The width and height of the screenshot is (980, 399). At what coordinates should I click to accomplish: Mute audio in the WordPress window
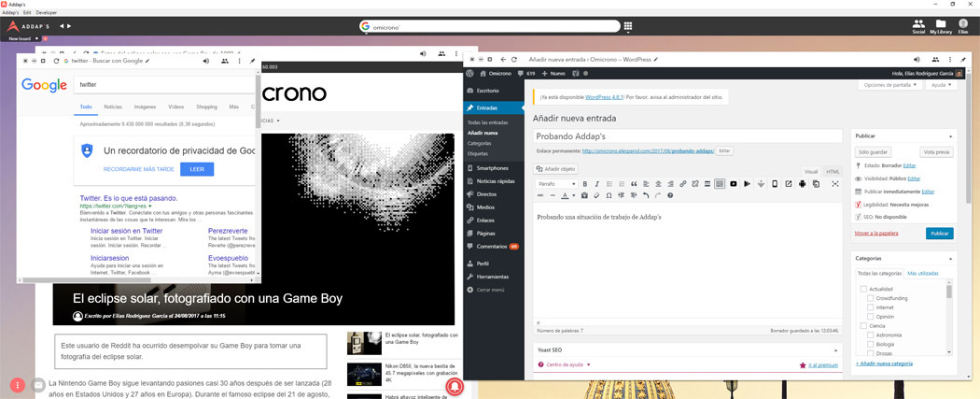(917, 60)
